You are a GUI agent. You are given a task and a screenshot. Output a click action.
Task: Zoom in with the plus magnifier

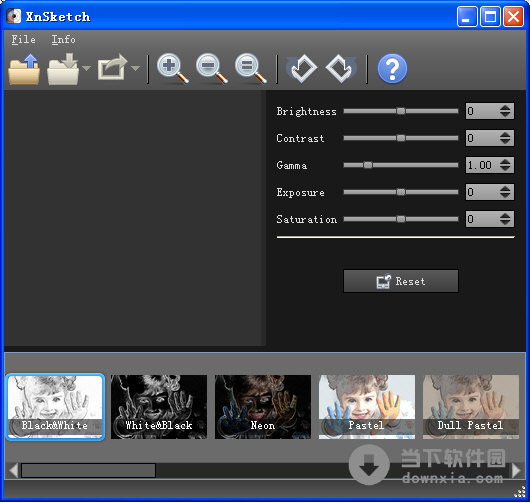(x=173, y=68)
